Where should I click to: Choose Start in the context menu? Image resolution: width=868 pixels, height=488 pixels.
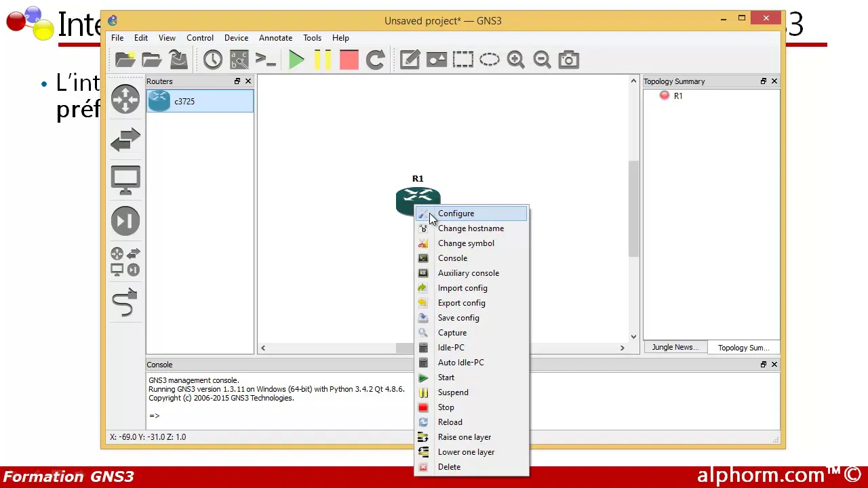471,378
